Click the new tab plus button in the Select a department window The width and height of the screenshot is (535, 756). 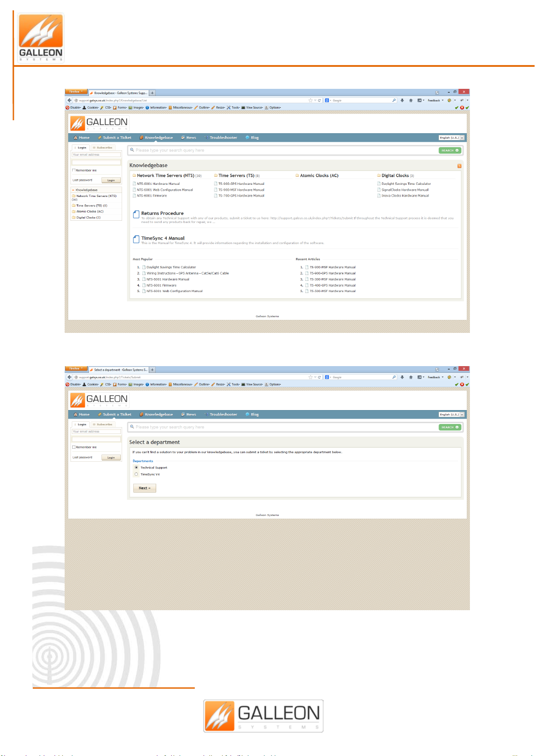click(153, 370)
